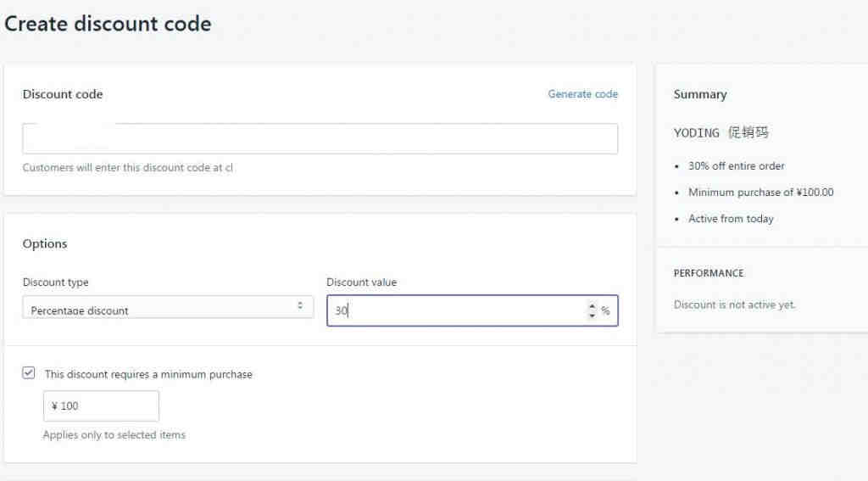Click the 'Discount is not active yet.' message
Screen dimensions: 868x481
734,305
